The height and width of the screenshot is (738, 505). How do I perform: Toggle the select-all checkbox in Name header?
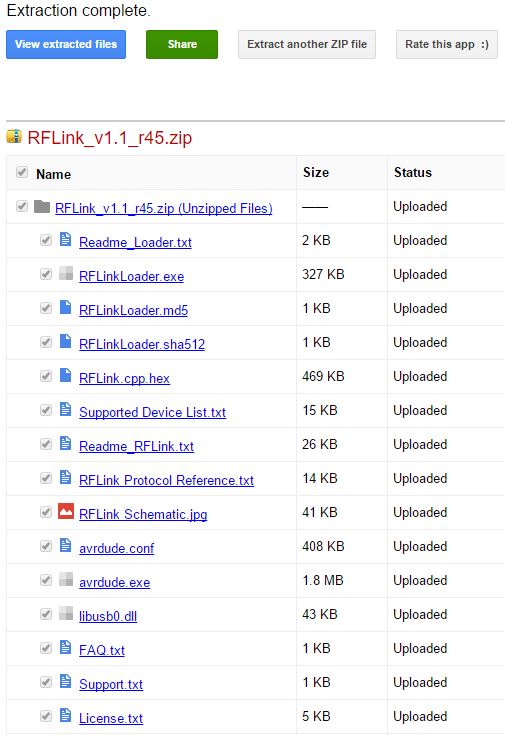point(22,172)
